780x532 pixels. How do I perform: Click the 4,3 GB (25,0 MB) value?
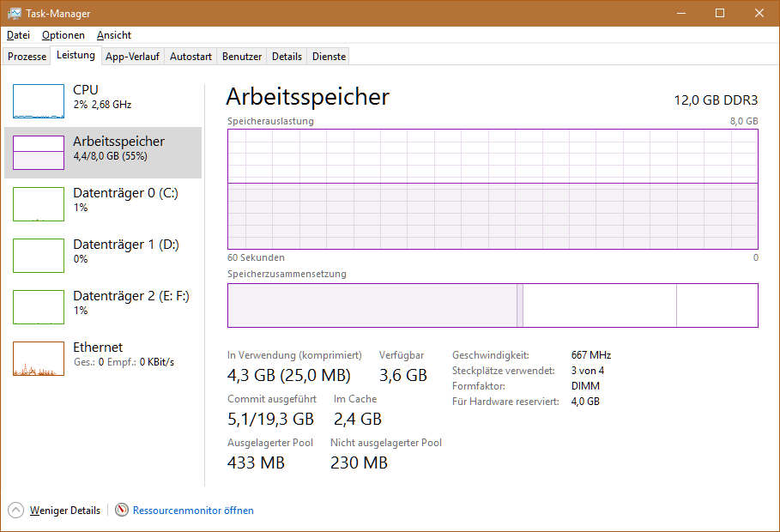pos(289,375)
